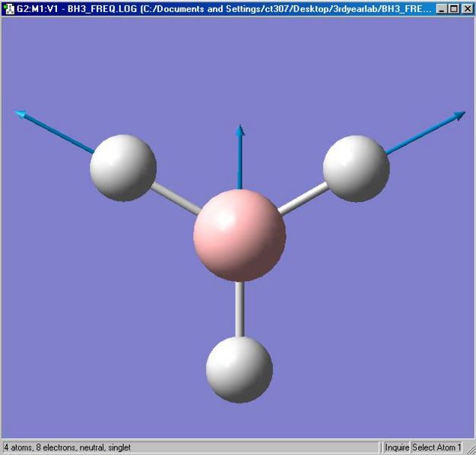476x455 pixels.
Task: Click the bond between boron and bottom hydrogen
Action: (x=240, y=309)
